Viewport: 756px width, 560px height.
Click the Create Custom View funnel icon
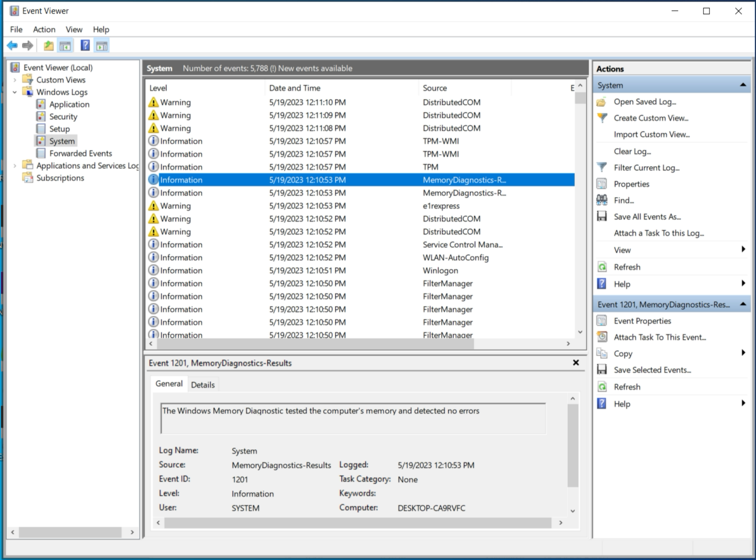pos(601,118)
